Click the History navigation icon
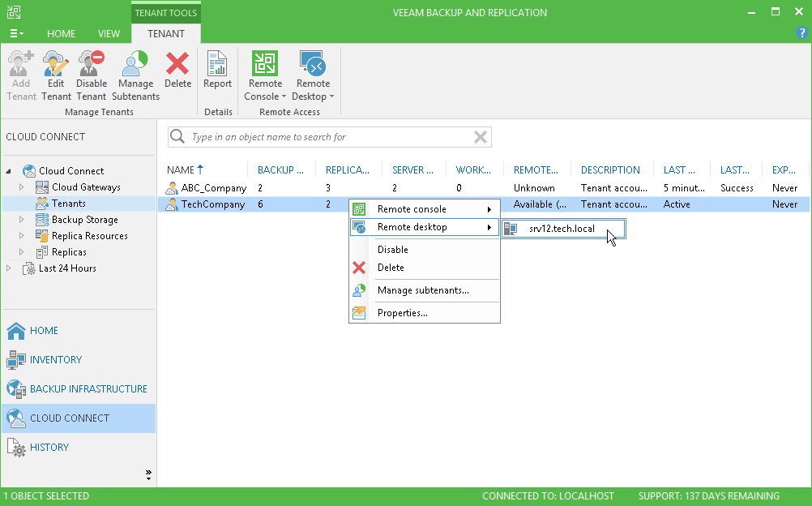The image size is (812, 506). [16, 448]
